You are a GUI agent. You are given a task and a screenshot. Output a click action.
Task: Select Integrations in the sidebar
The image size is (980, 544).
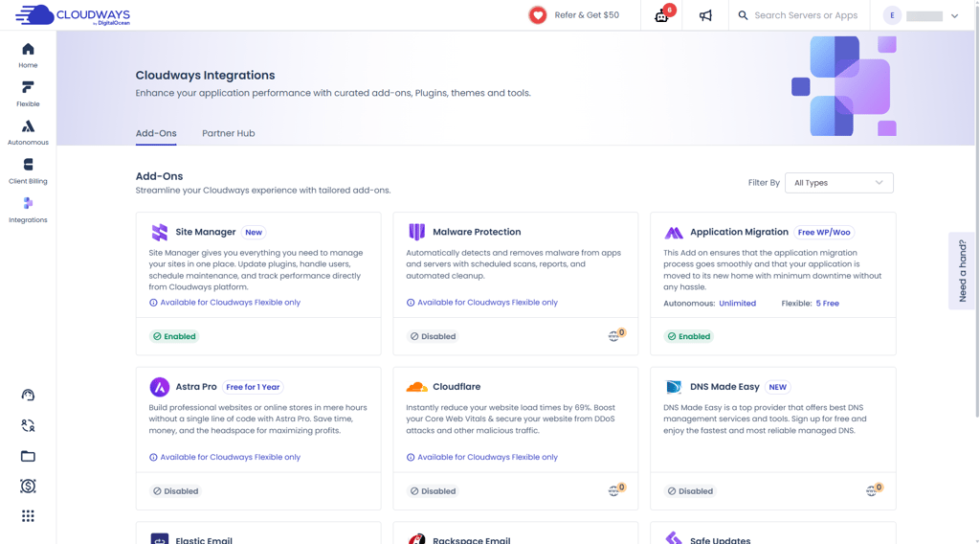pos(28,210)
